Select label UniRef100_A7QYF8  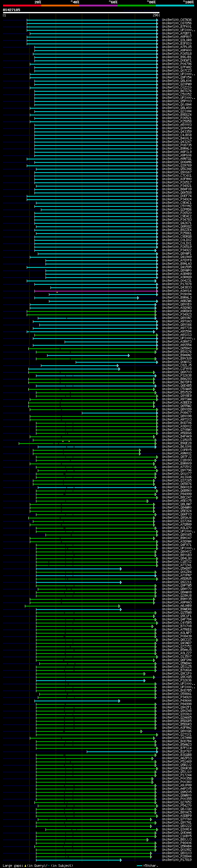tap(177, 260)
